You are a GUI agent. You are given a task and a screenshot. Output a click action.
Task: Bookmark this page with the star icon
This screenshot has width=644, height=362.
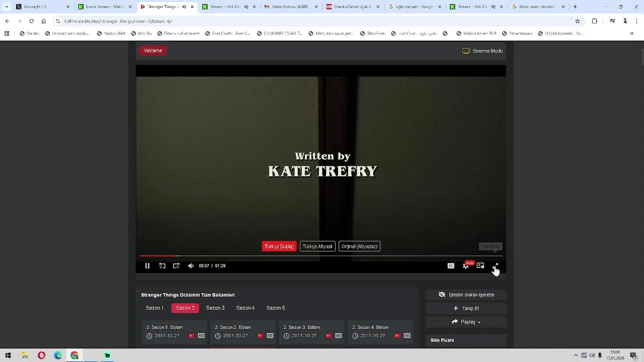click(578, 21)
